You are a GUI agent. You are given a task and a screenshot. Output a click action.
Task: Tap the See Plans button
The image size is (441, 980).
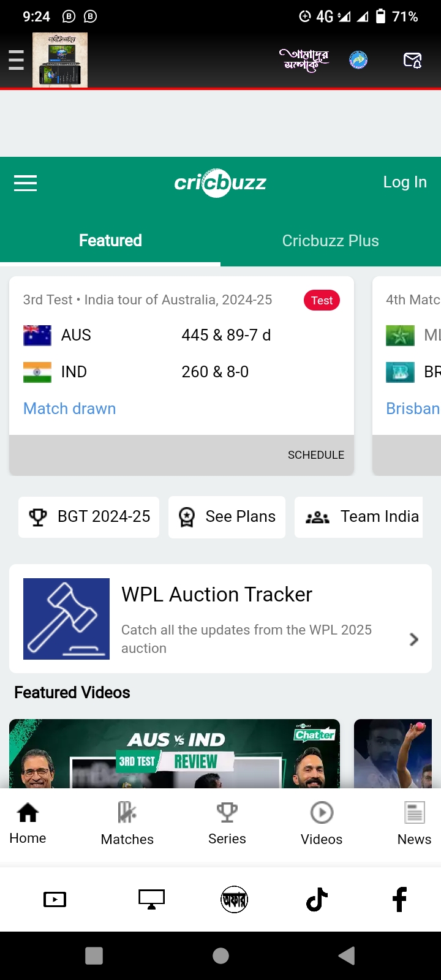[227, 517]
